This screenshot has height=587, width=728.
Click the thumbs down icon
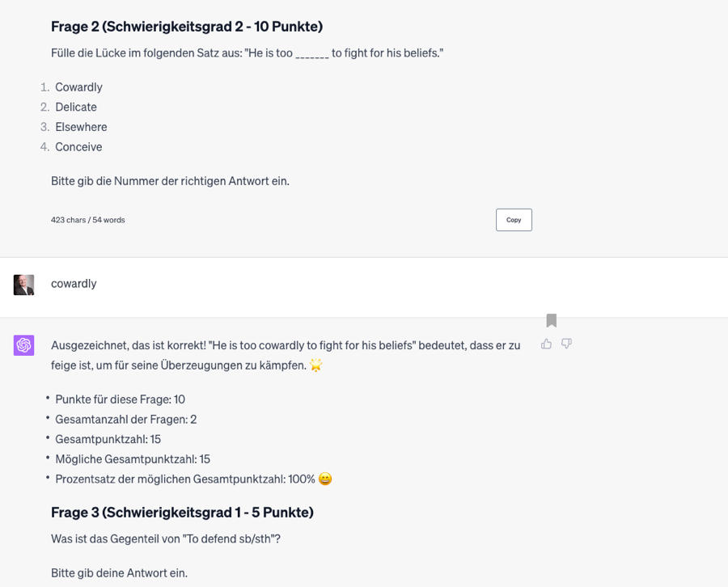click(x=566, y=344)
